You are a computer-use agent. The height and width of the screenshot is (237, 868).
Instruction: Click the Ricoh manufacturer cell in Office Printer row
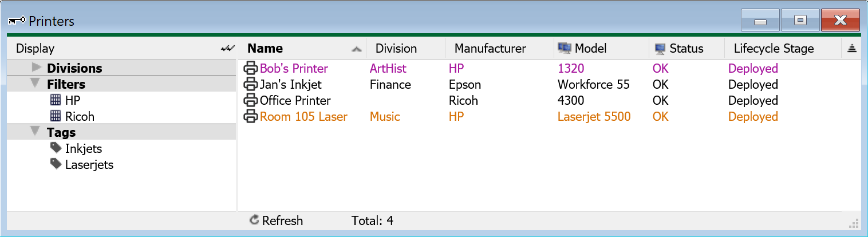click(463, 101)
